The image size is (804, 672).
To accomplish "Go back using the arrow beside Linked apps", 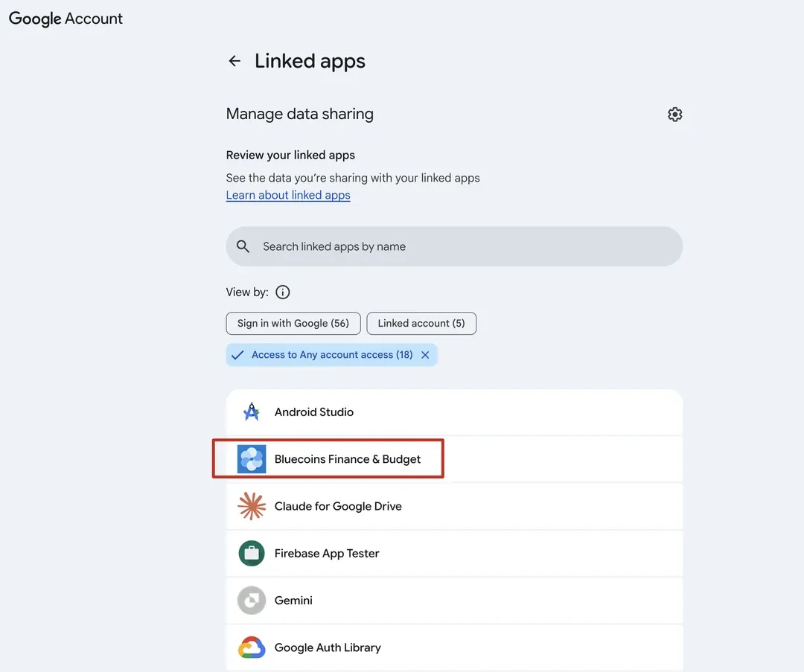I will point(234,61).
